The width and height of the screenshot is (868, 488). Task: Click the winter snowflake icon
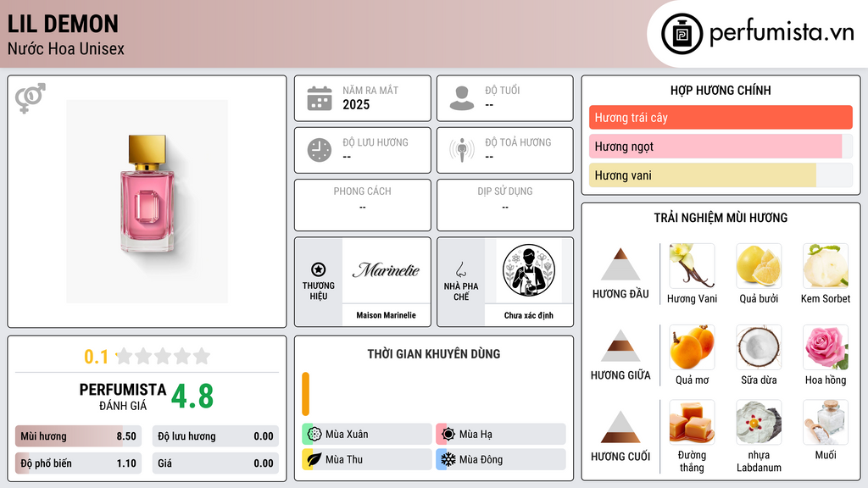448,459
